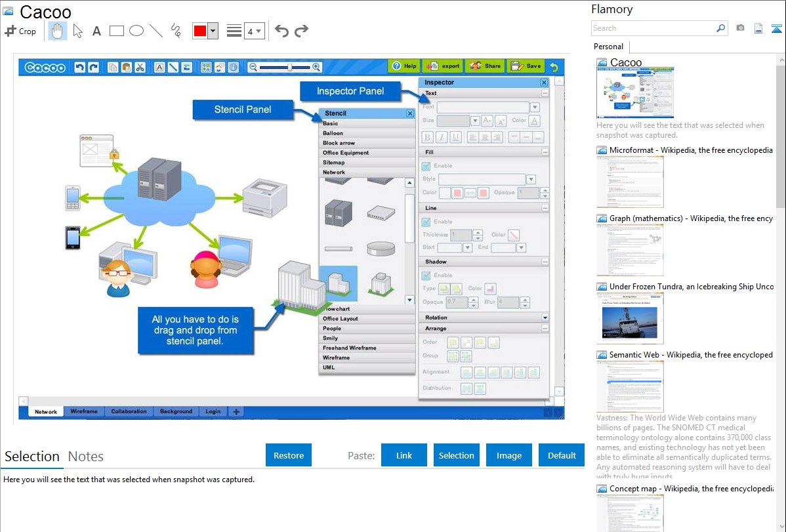This screenshot has height=532, width=786.
Task: Redo the annotation
Action: point(301,31)
